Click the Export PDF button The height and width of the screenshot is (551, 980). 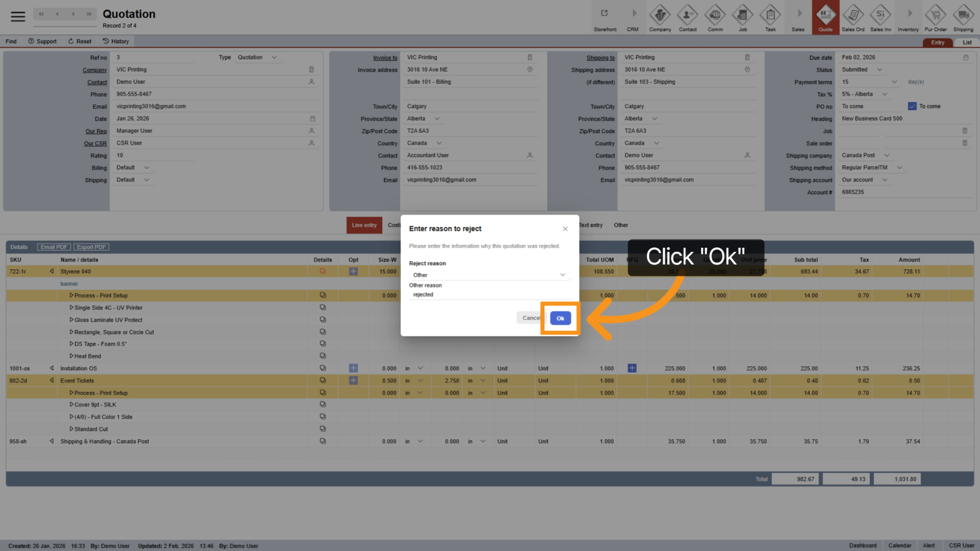click(92, 247)
